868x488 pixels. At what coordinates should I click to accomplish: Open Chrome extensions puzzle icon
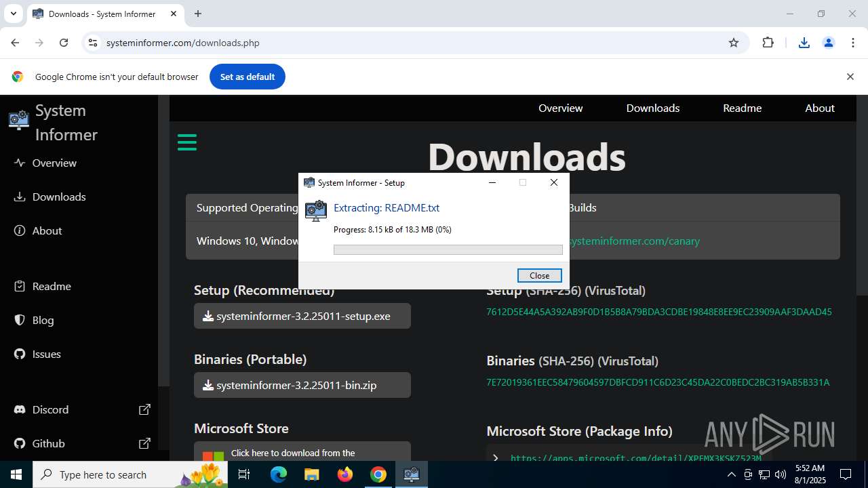pos(768,43)
